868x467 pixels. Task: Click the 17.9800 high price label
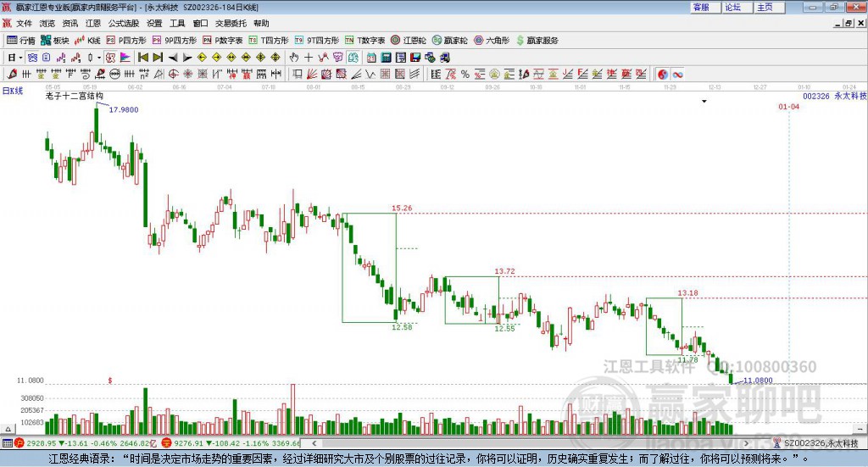124,109
